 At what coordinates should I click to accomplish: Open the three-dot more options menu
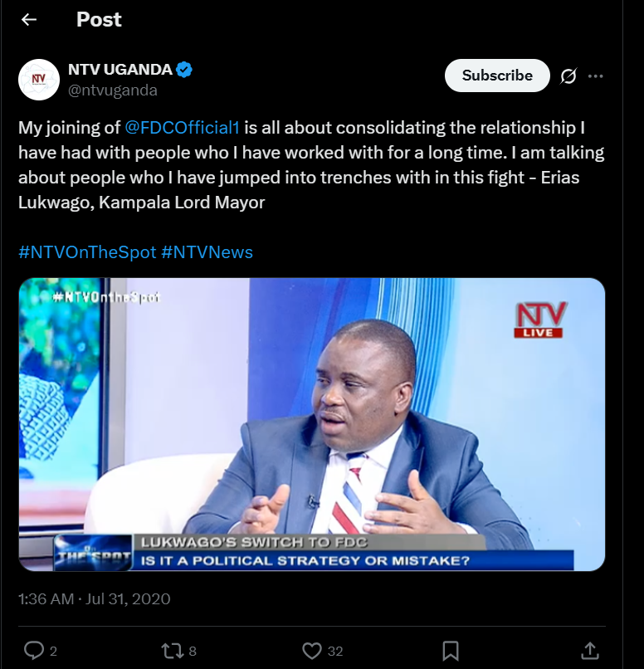coord(595,76)
